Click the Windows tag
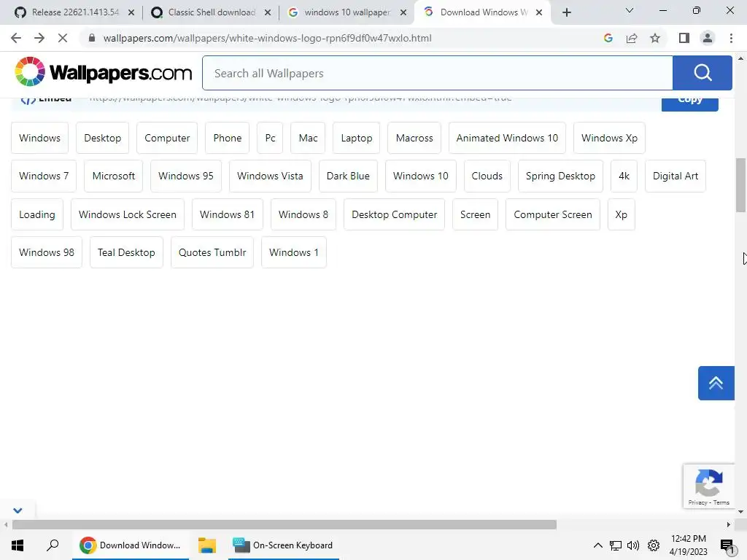 [39, 138]
